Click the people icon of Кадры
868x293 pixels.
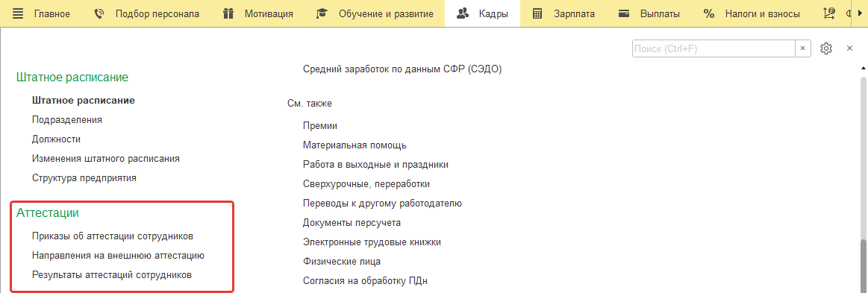(x=463, y=14)
